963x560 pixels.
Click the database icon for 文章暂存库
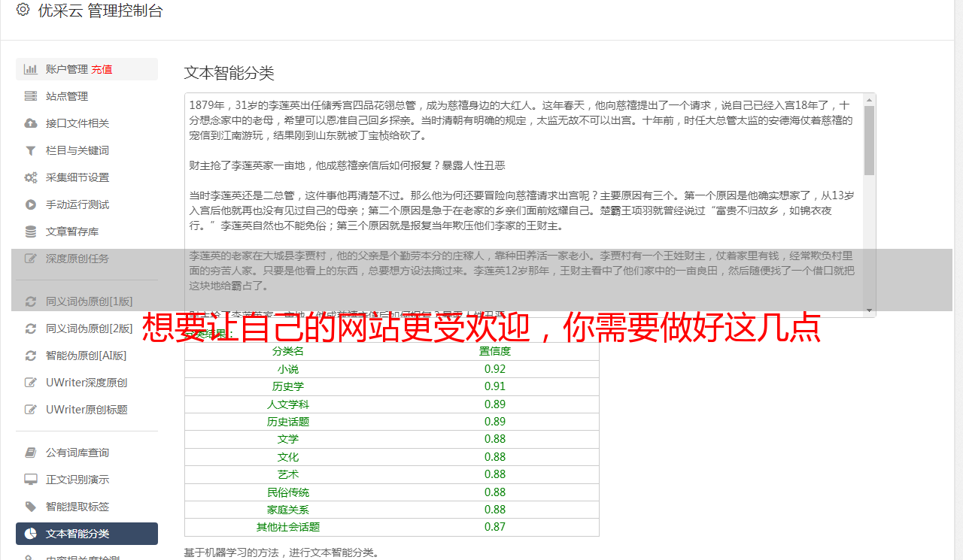(31, 232)
